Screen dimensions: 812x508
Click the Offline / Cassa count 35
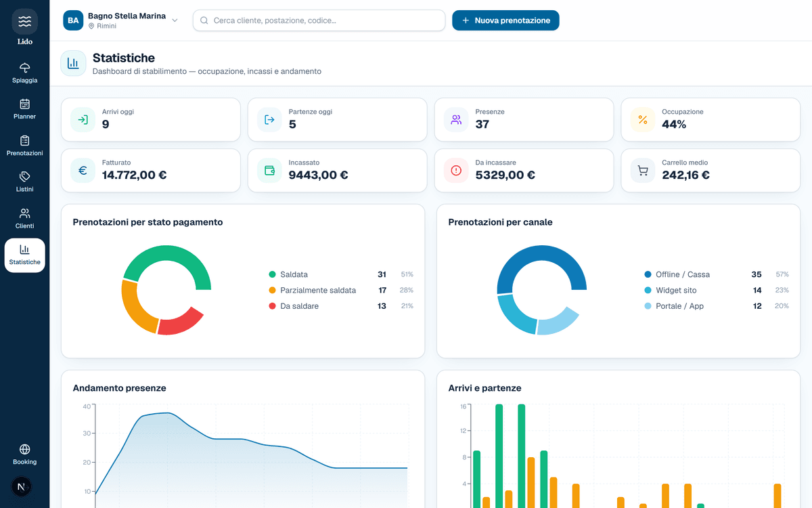coord(757,274)
